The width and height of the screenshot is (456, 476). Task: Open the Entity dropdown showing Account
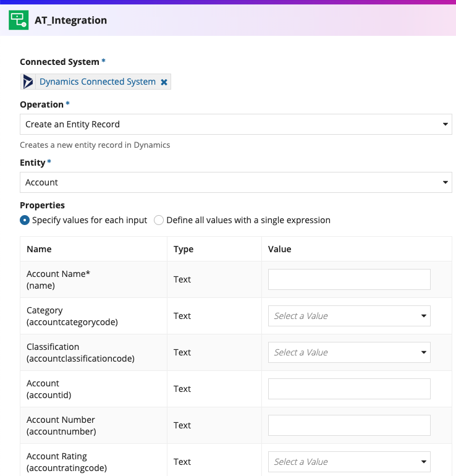[x=236, y=182]
